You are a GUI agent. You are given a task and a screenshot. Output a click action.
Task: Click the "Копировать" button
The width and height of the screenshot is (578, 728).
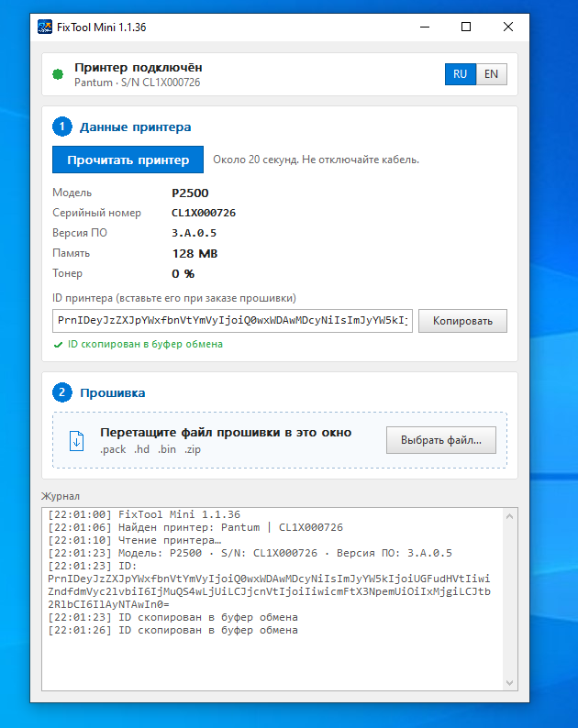(462, 321)
